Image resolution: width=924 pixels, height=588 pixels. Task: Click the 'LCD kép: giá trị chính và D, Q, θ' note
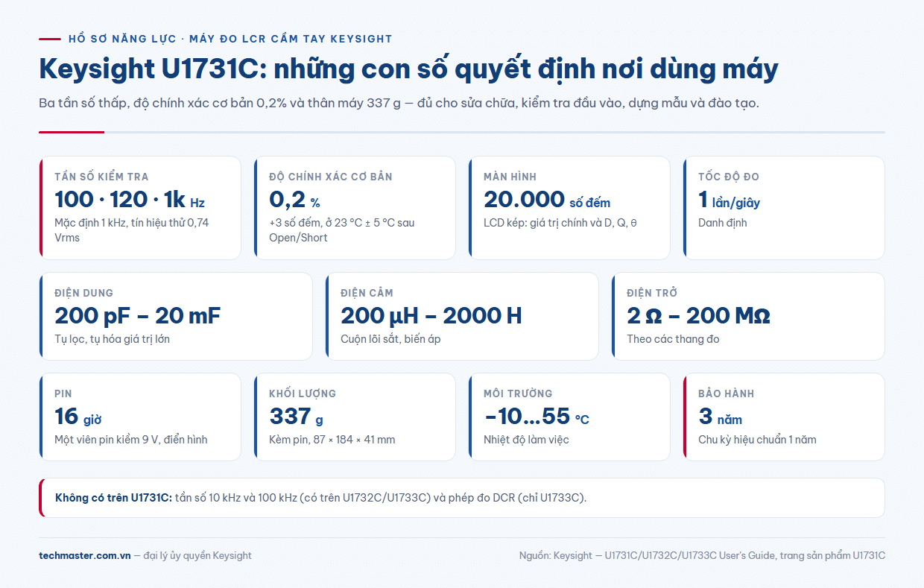point(560,222)
